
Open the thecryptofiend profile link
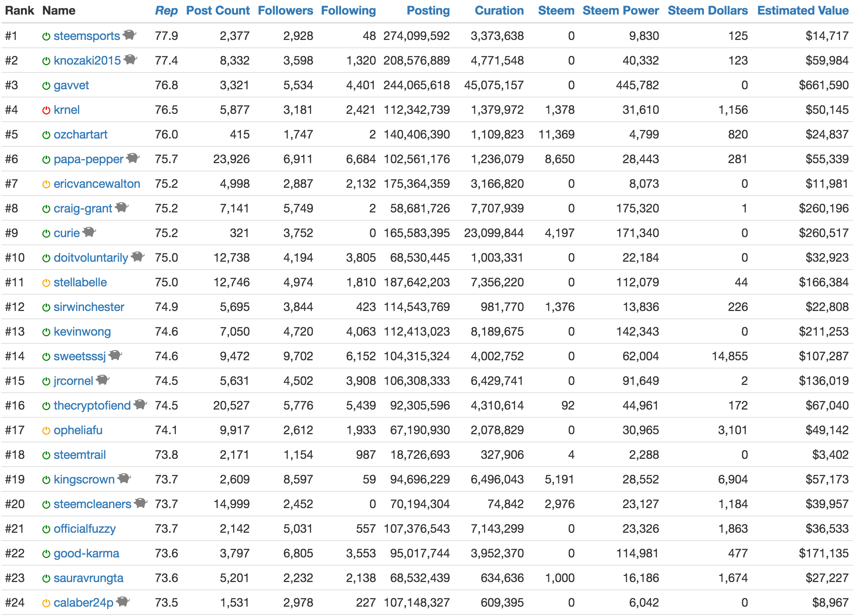pyautogui.click(x=92, y=406)
